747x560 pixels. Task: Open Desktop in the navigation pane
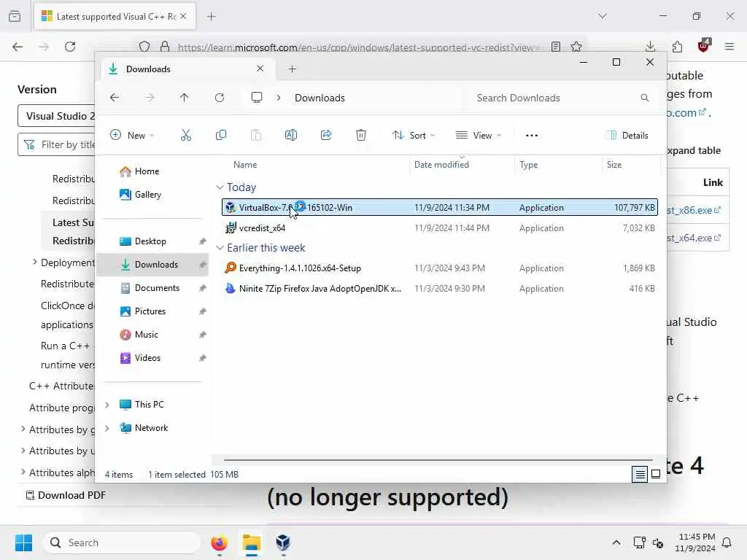[x=150, y=241]
